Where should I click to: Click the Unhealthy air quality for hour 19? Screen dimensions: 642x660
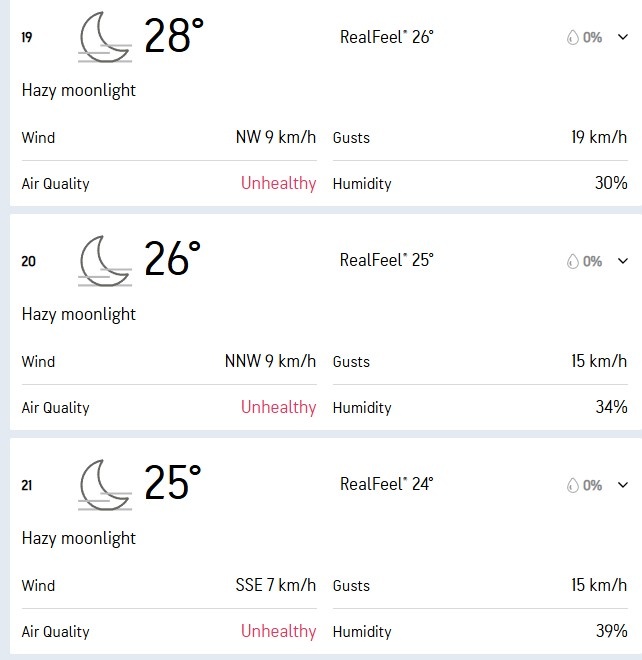(x=278, y=183)
